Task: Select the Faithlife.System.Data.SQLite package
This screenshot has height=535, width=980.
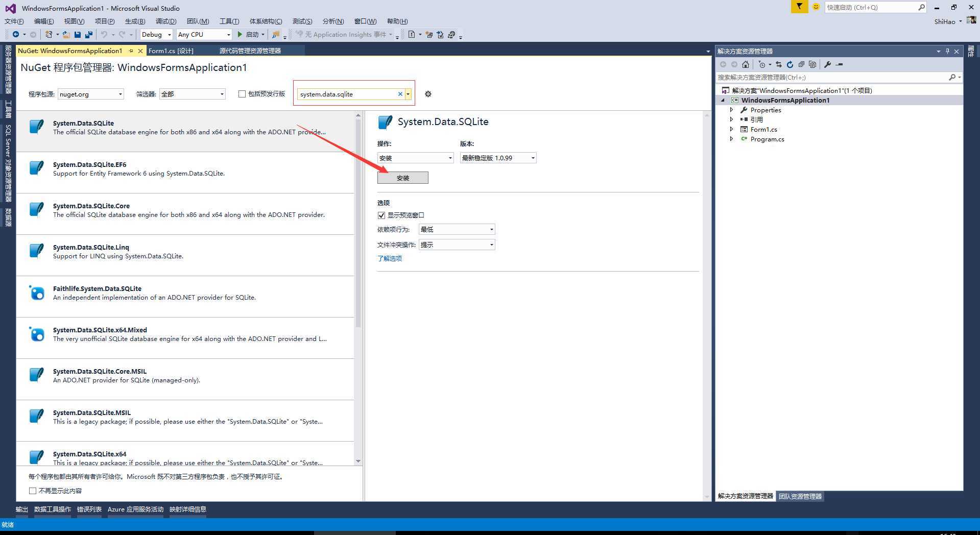Action: coord(185,297)
